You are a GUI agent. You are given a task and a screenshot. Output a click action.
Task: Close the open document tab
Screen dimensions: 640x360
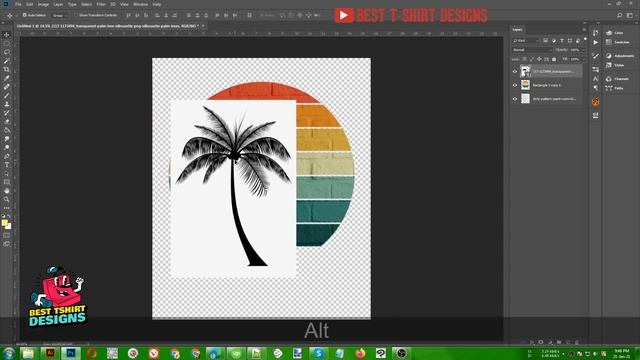click(203, 26)
